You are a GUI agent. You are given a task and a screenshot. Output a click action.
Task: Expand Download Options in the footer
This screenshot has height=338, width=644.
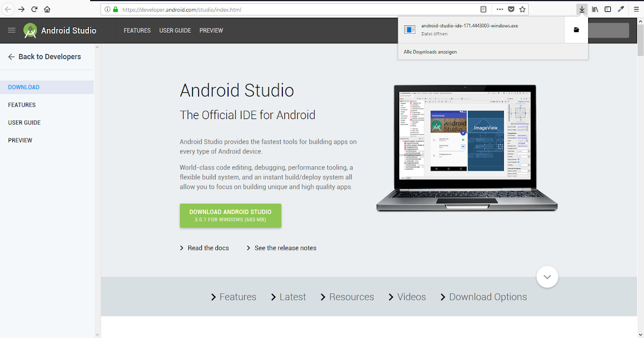(x=487, y=297)
